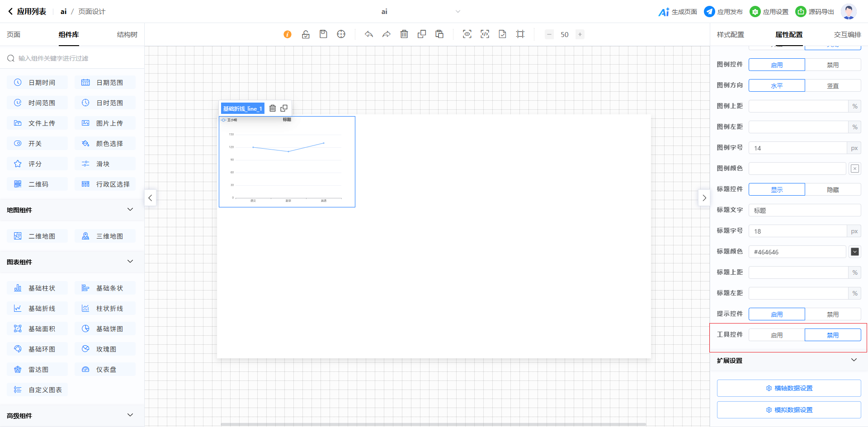This screenshot has height=427, width=868.
Task: Open the 样式配置 tab
Action: [730, 35]
